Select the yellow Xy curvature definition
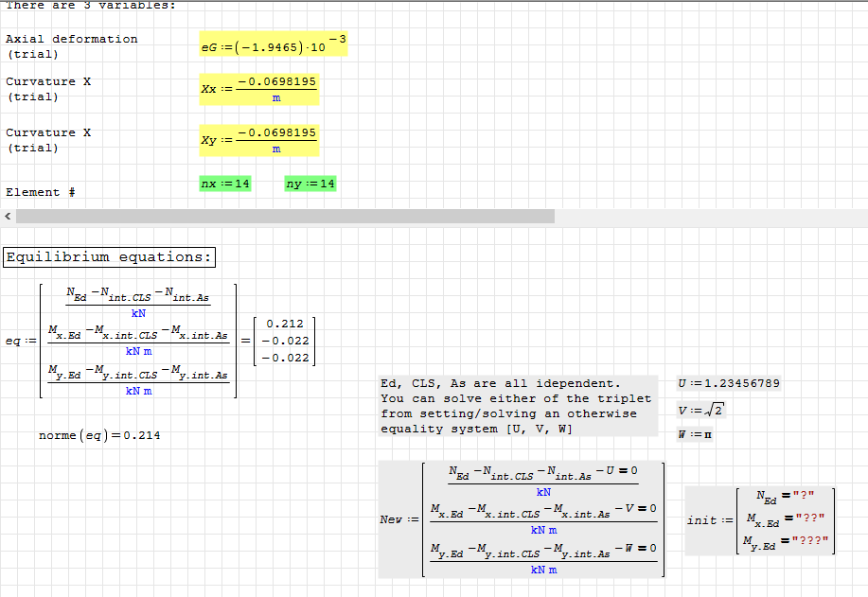The height and width of the screenshot is (597, 868). (x=258, y=140)
